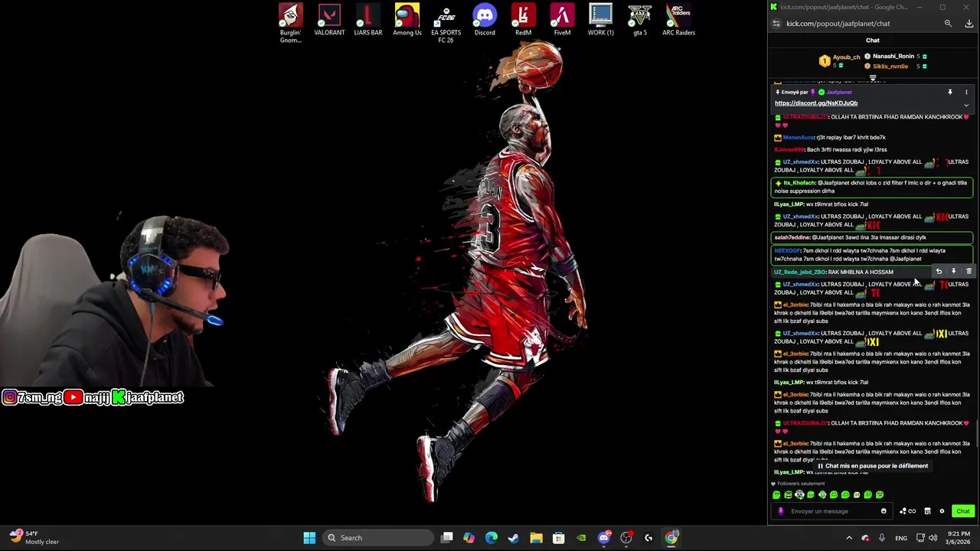Open the FiveM desktop shortcut
980x551 pixels.
pos(562,20)
